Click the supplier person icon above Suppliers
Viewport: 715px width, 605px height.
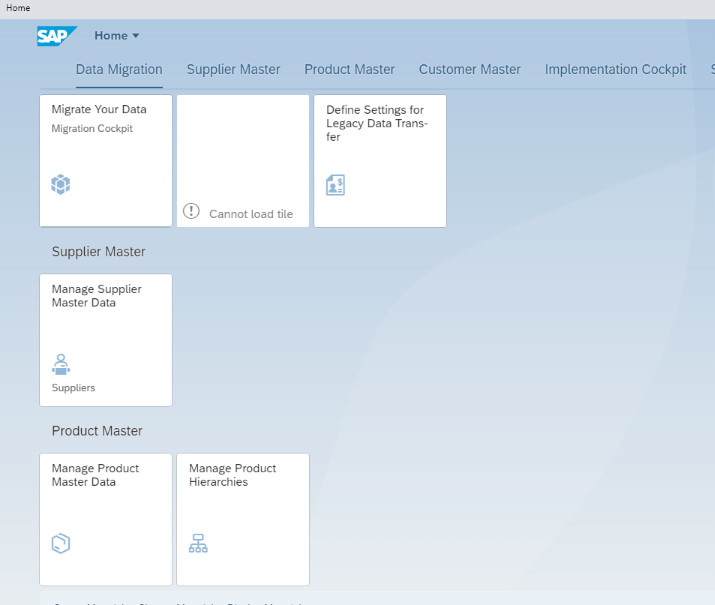61,363
